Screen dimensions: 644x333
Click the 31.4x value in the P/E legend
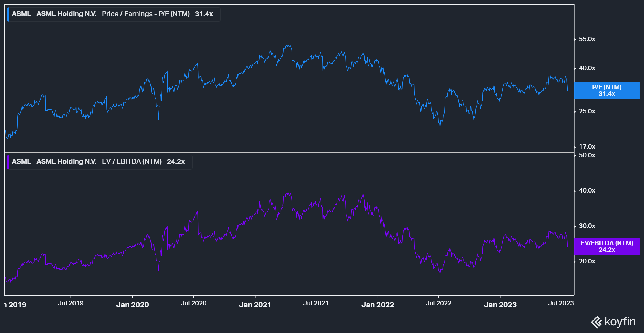coord(204,14)
